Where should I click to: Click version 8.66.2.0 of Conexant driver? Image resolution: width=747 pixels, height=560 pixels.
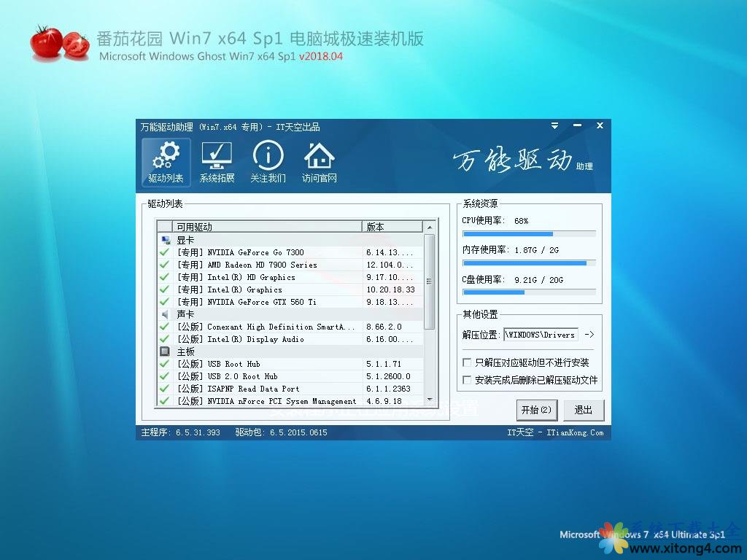pyautogui.click(x=384, y=327)
